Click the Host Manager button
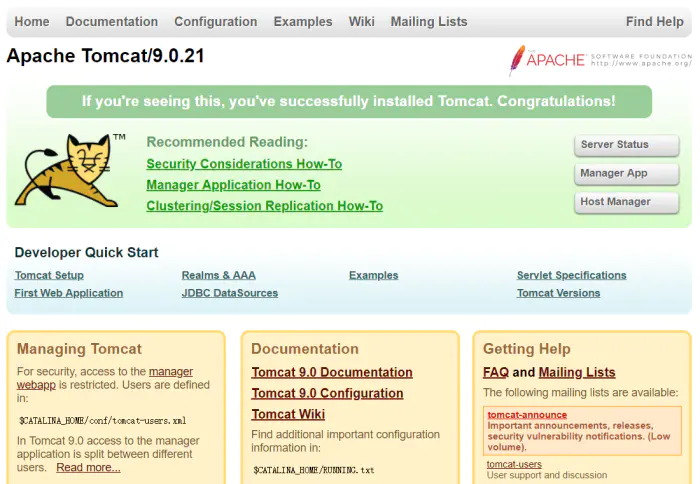 click(627, 202)
